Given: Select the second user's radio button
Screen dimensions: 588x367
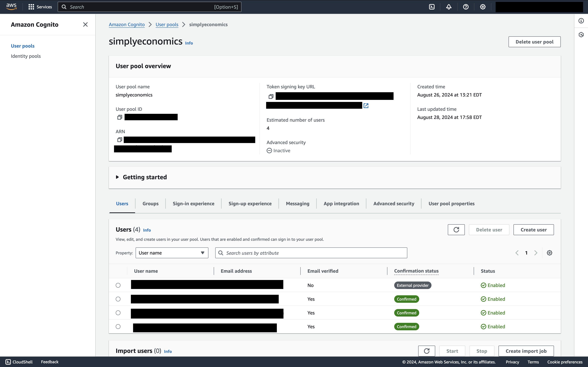Looking at the screenshot, I should tap(118, 299).
